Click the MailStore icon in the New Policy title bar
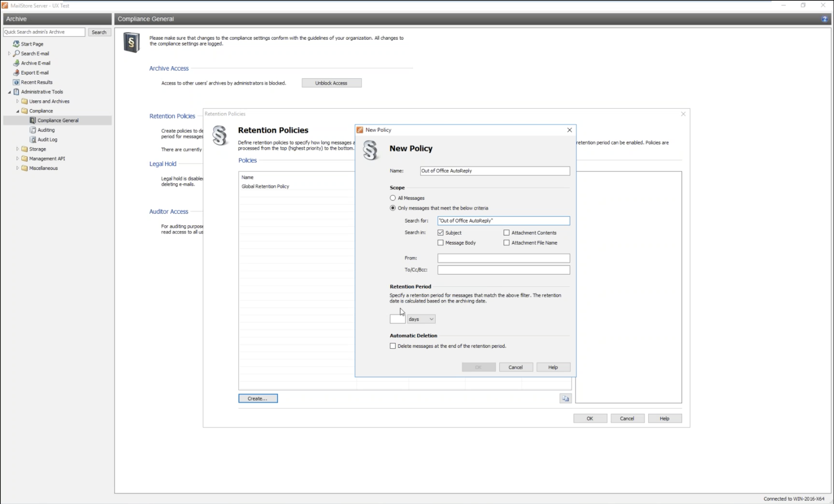Image resolution: width=834 pixels, height=504 pixels. click(x=360, y=130)
